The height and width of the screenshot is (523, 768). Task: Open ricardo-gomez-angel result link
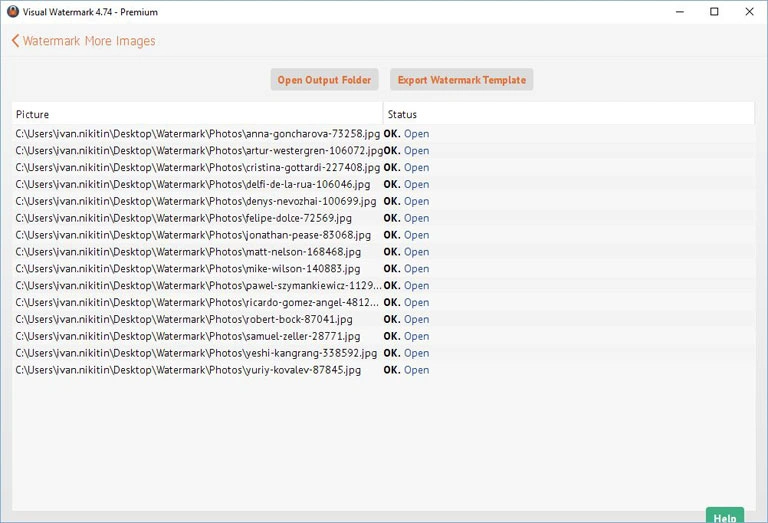[x=417, y=303]
